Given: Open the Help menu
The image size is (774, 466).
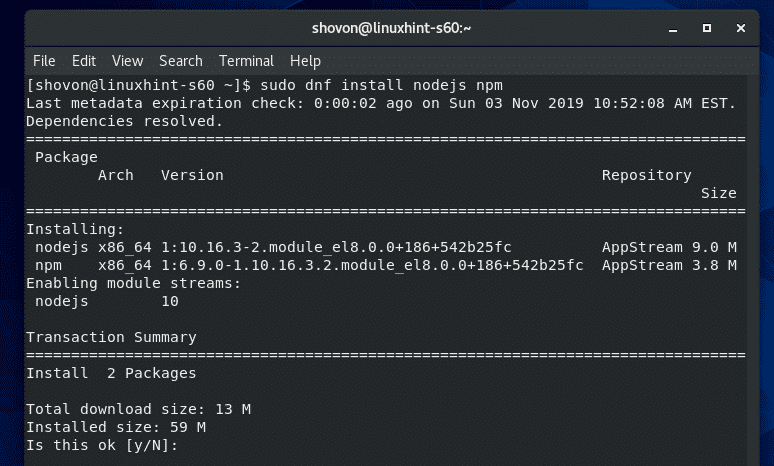Looking at the screenshot, I should point(305,61).
